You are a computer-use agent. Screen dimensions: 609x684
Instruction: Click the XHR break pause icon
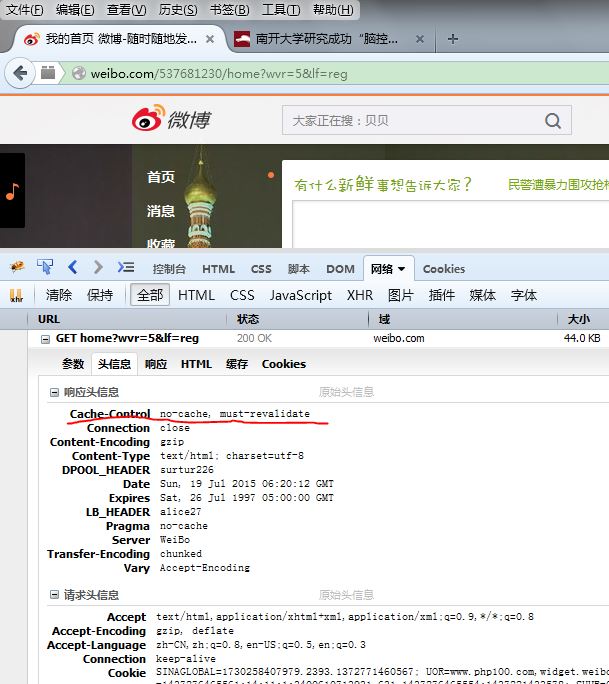coord(16,295)
